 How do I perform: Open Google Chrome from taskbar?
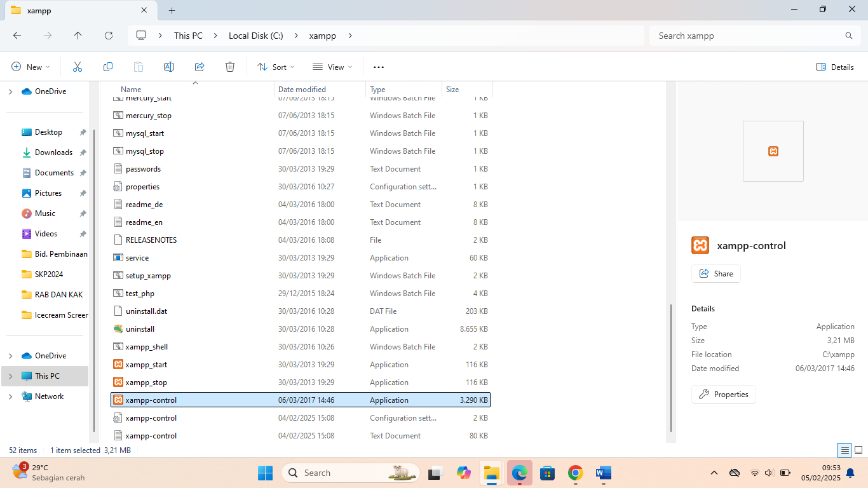tap(576, 473)
